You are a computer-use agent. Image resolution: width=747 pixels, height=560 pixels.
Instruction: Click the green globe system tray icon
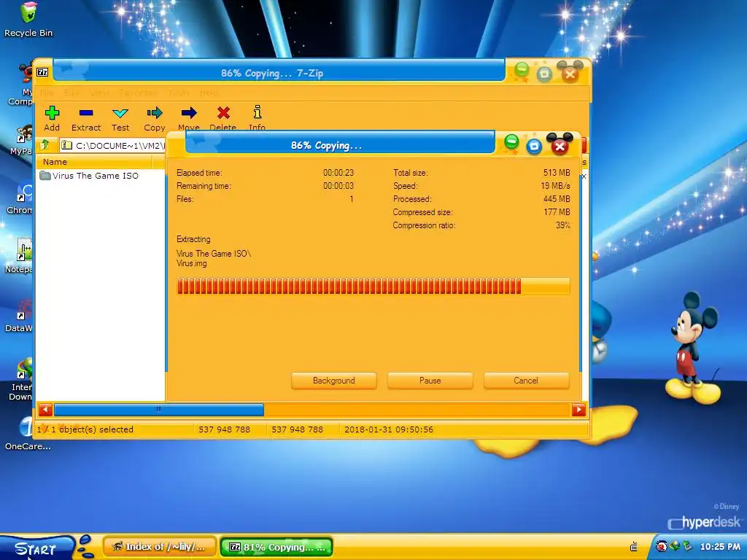[675, 546]
